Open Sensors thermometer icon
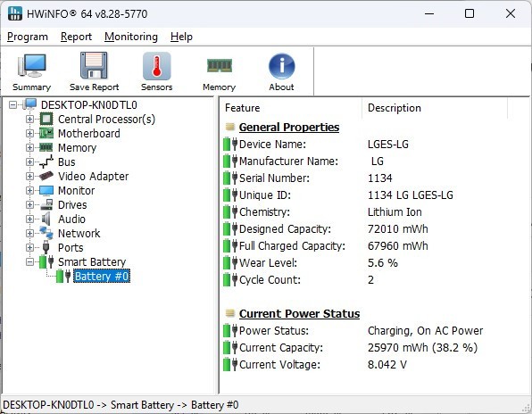Image resolution: width=532 pixels, height=414 pixels. click(156, 66)
